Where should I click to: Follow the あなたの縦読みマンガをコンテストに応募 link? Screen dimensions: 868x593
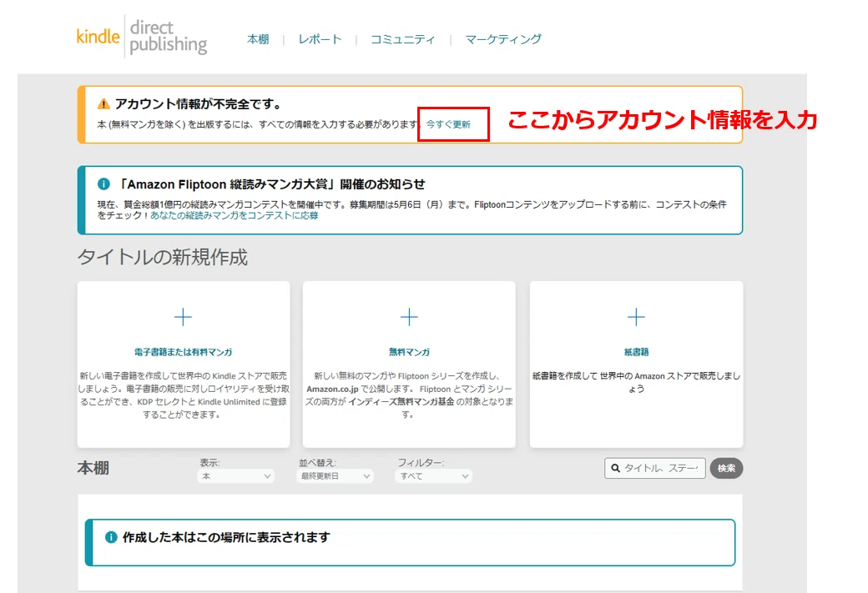(235, 216)
